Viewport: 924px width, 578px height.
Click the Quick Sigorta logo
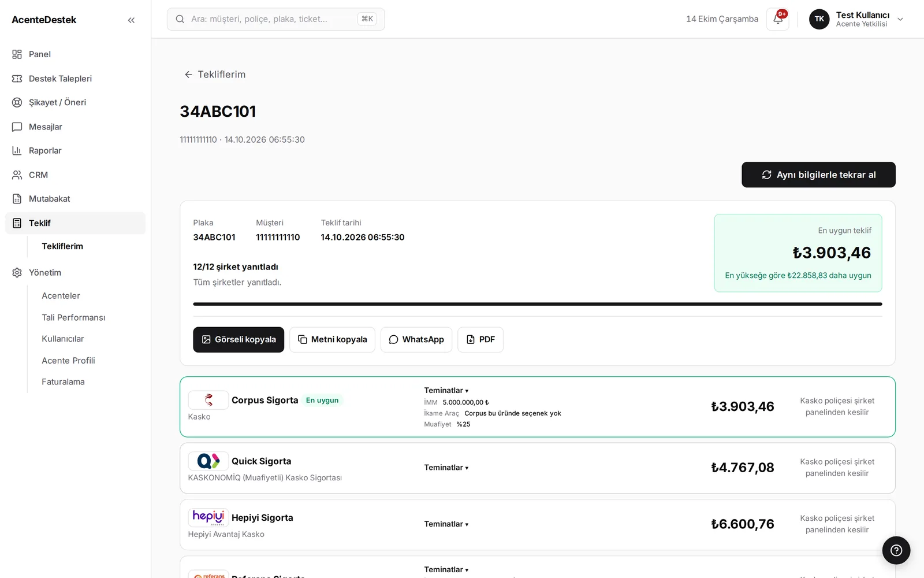[x=208, y=461]
